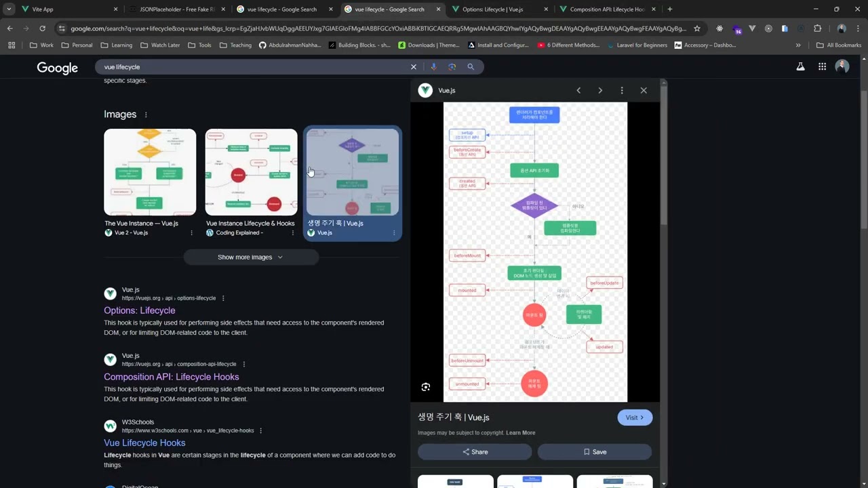This screenshot has width=868, height=488.
Task: Open Options: Lifecycle search result
Action: click(x=140, y=310)
